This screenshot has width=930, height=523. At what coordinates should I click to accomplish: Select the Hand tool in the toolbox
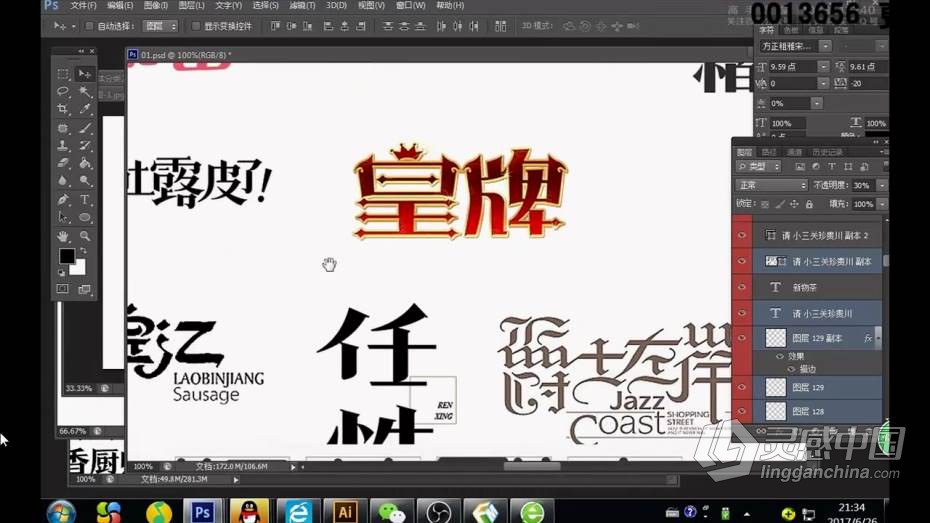point(63,236)
